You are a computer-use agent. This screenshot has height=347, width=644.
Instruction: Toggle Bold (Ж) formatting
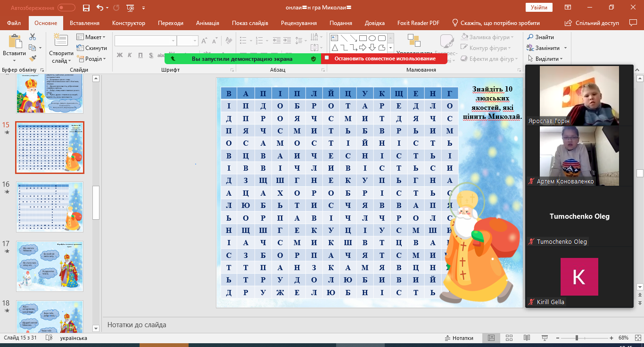point(119,55)
